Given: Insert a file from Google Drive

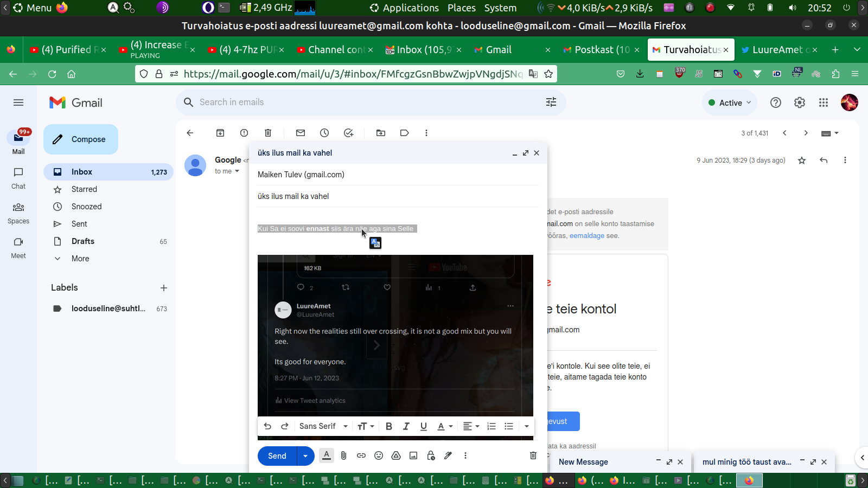Looking at the screenshot, I should (x=396, y=455).
